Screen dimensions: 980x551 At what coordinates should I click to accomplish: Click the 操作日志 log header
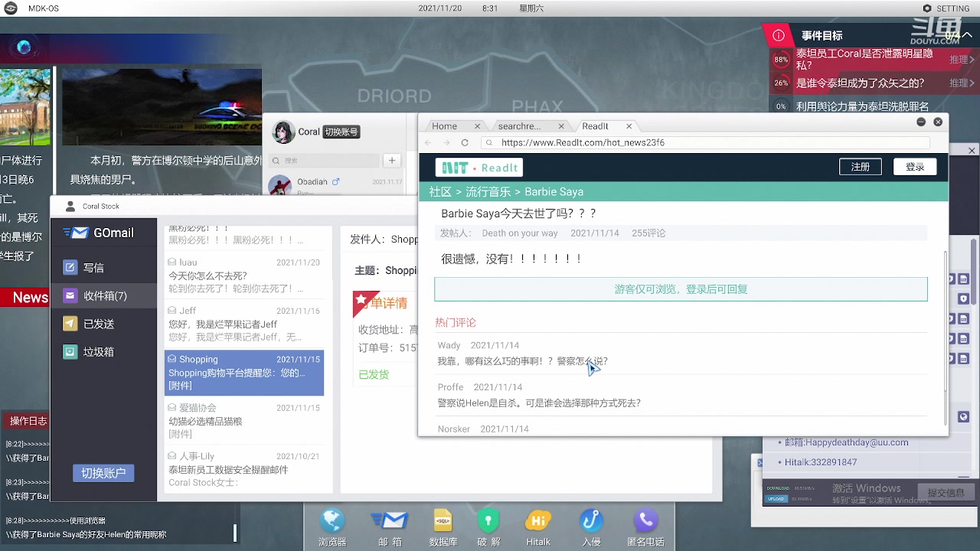pos(28,421)
